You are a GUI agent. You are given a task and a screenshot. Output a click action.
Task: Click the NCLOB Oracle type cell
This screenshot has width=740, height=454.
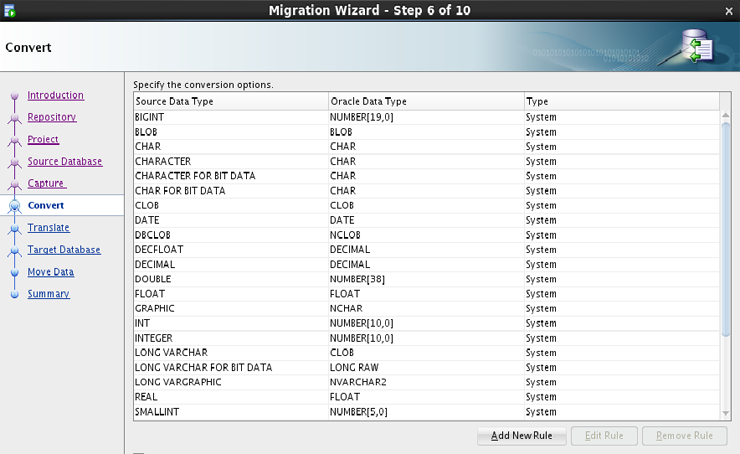[426, 235]
